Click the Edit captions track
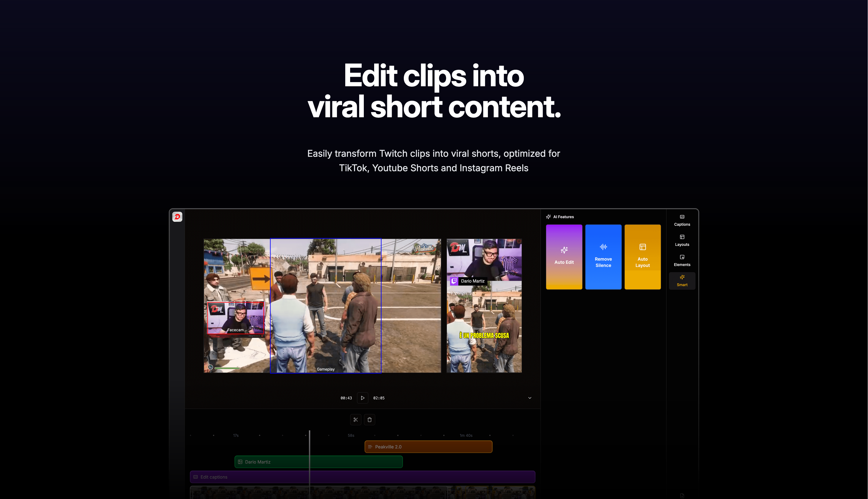The width and height of the screenshot is (868, 499). (x=363, y=477)
